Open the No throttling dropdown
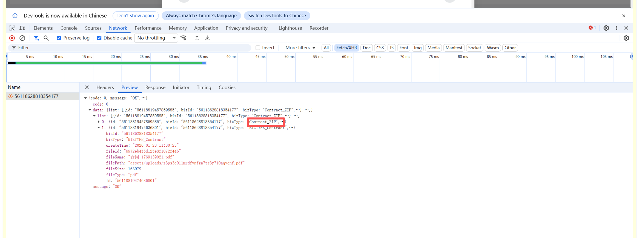This screenshot has width=644, height=238. point(156,38)
